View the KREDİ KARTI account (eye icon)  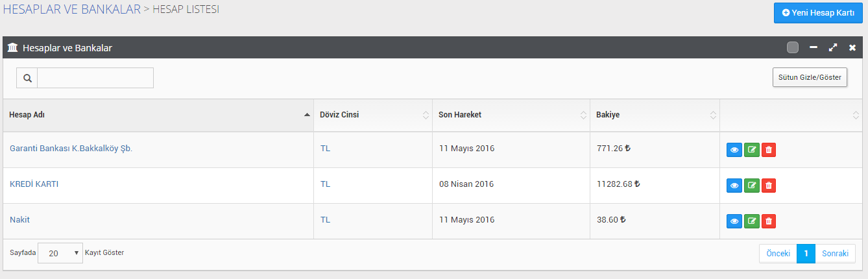click(734, 186)
